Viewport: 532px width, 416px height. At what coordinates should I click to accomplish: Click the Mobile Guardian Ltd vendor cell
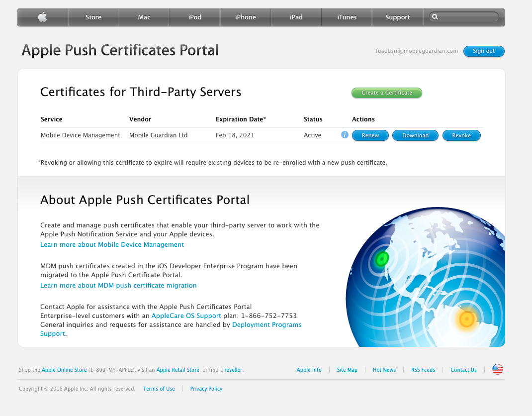click(x=159, y=135)
